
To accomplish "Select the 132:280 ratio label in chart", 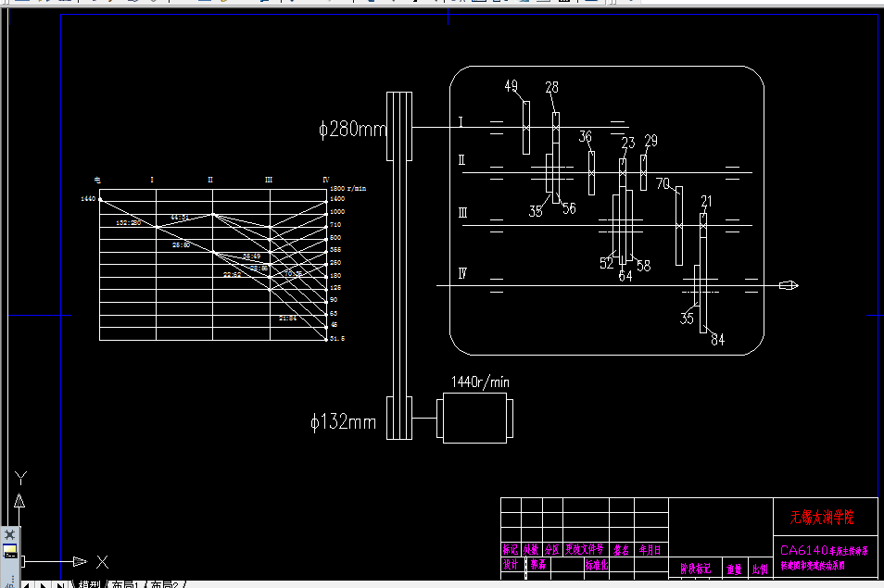I will (129, 223).
